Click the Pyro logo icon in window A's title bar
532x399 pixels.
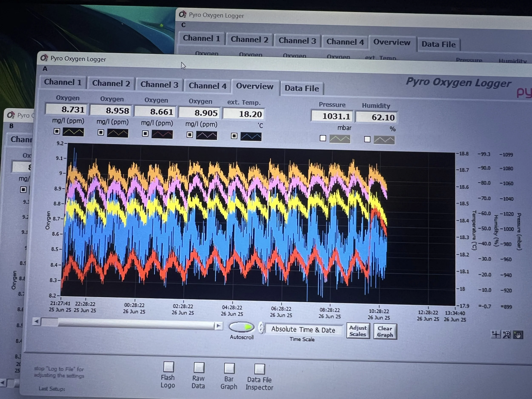(x=44, y=58)
